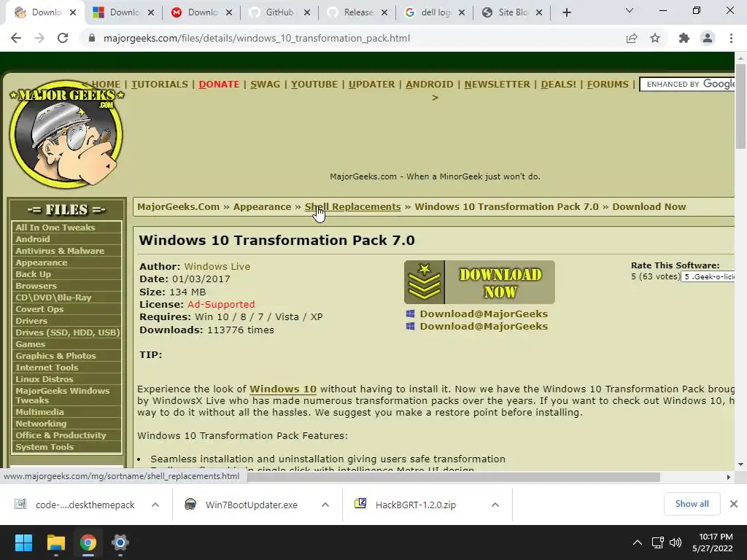
Task: Open the FORUMS menu link
Action: point(608,85)
